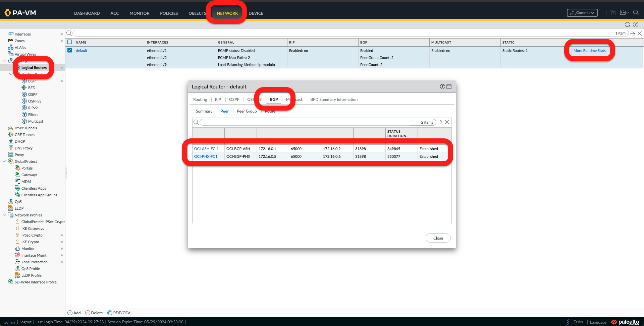The height and width of the screenshot is (326, 644).
Task: Open the Peer Group sub-tab
Action: click(247, 111)
